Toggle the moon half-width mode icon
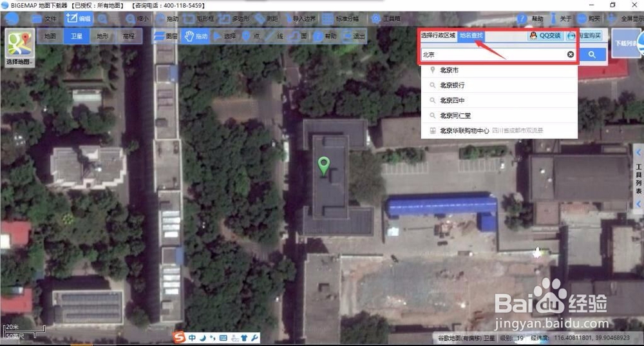 click(x=202, y=338)
